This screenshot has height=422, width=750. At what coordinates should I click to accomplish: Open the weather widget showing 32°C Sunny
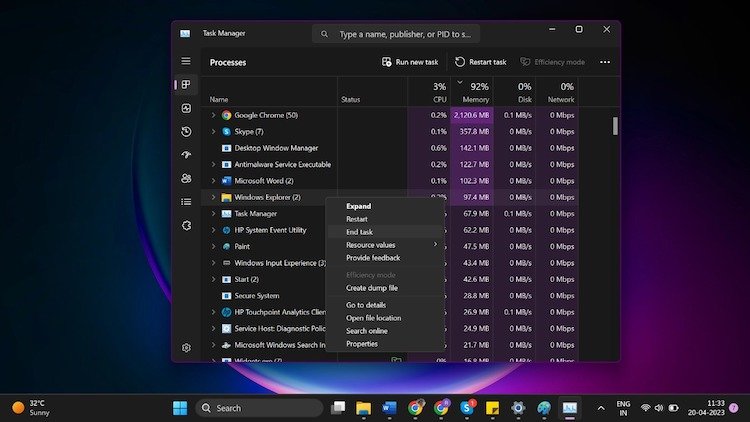pos(31,408)
